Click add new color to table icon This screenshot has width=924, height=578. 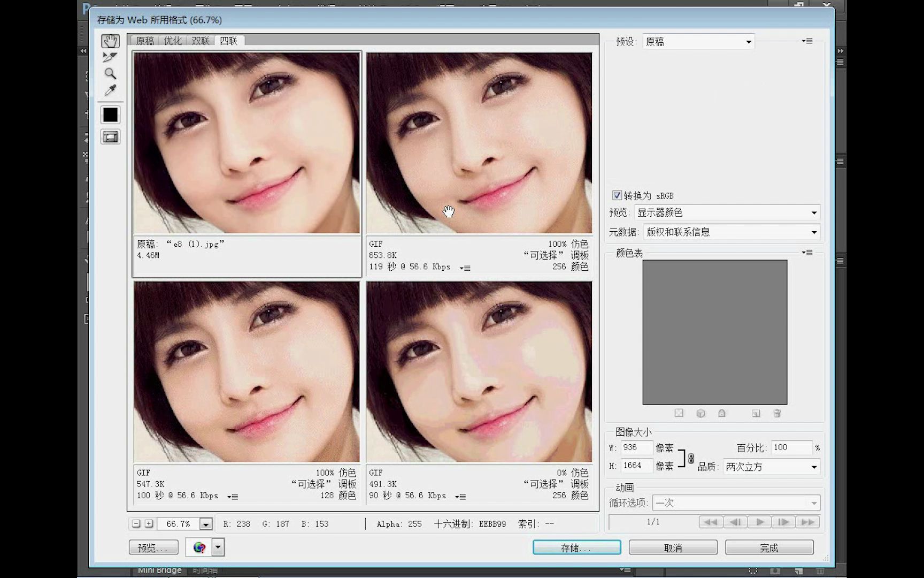[x=756, y=413]
